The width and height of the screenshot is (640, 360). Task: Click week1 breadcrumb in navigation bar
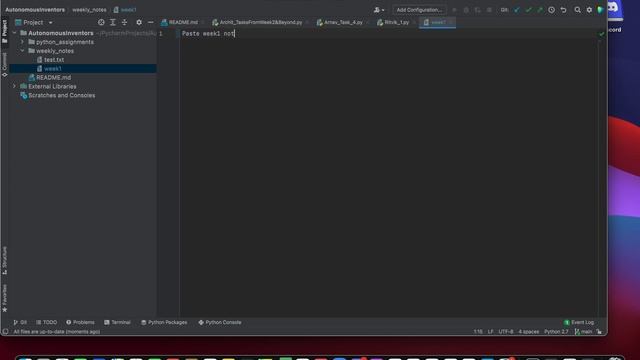click(125, 10)
